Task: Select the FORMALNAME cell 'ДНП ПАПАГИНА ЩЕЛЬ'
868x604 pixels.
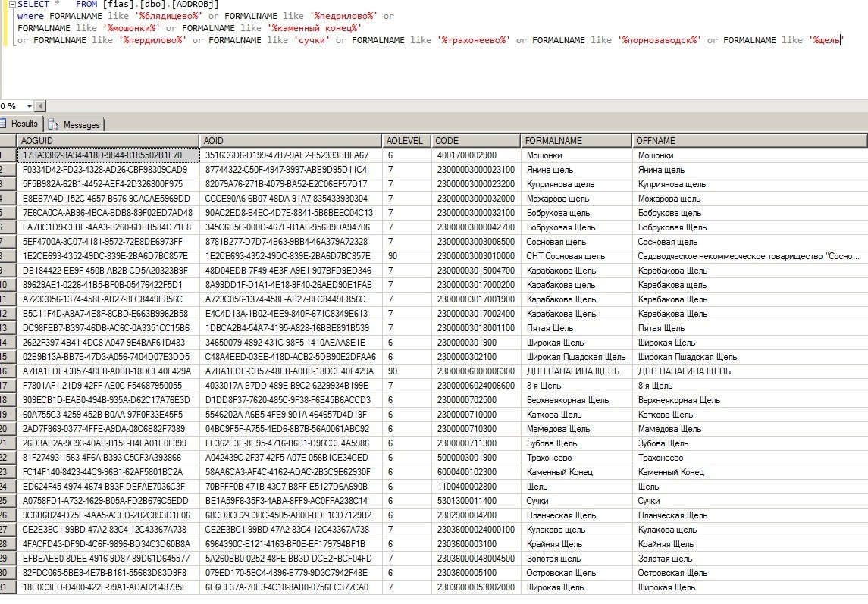Action: click(x=576, y=371)
